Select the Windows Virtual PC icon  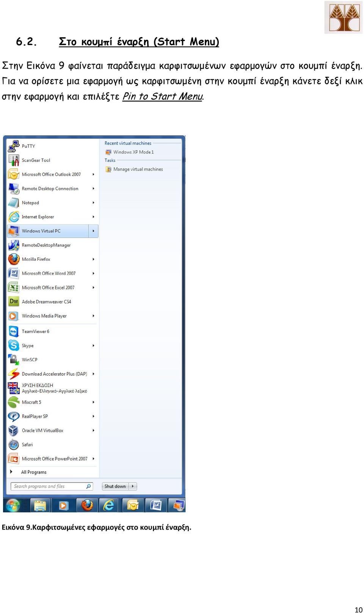coord(14,231)
